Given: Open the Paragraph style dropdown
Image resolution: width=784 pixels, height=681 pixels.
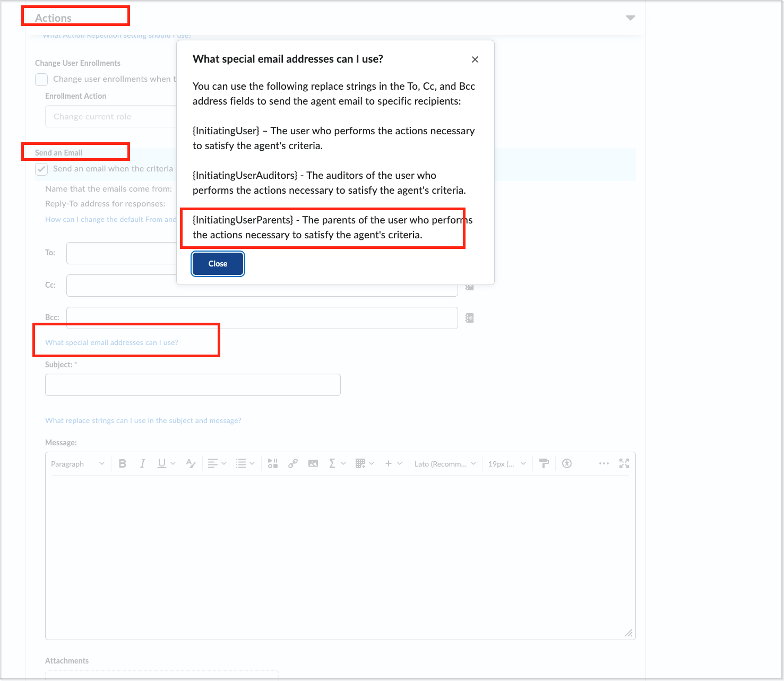Looking at the screenshot, I should click(x=77, y=463).
